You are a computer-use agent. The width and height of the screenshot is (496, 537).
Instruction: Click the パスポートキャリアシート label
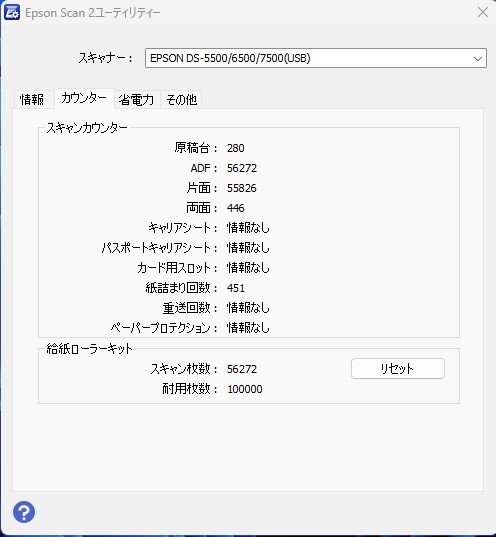pos(160,248)
